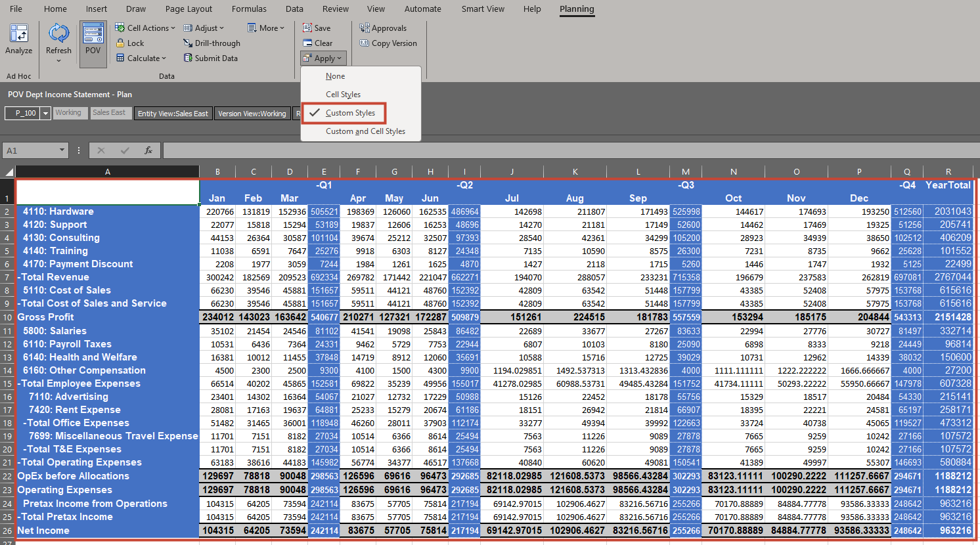Open the Cell Actions dropdown
980x545 pixels.
point(145,28)
